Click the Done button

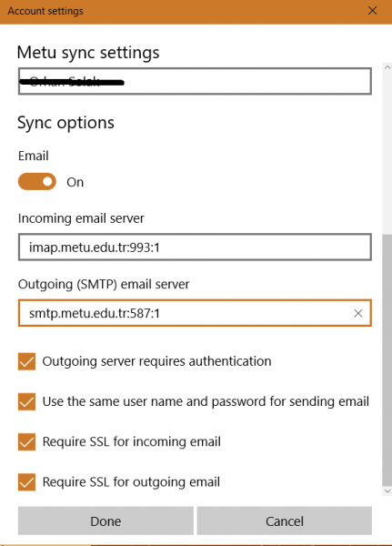point(106,521)
